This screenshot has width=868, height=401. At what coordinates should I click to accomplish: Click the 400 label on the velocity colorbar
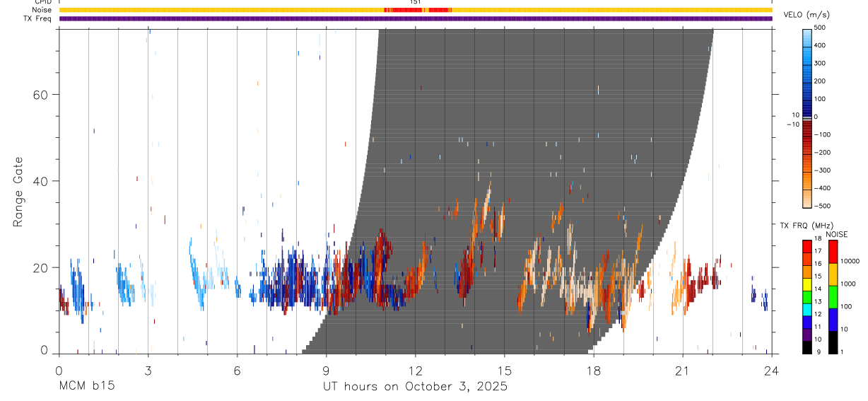point(820,45)
